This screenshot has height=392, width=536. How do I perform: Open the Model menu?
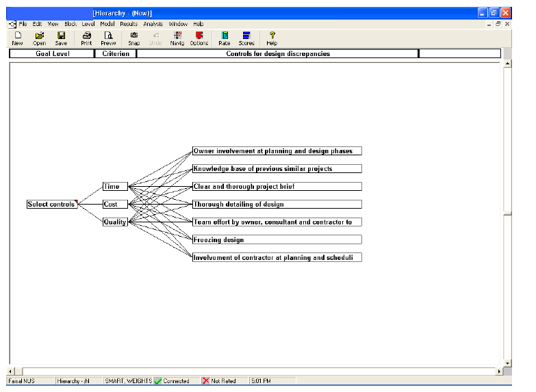coord(107,24)
